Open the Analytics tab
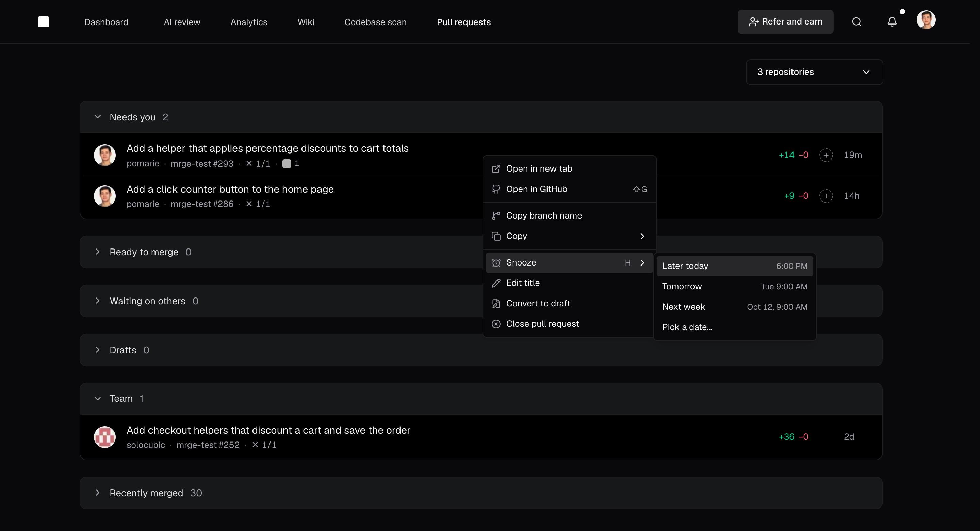 point(249,22)
